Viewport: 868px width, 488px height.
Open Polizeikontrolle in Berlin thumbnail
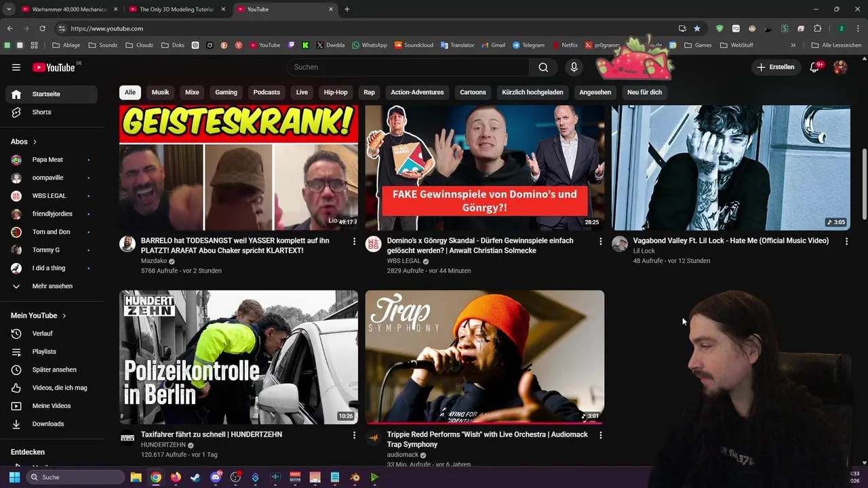tap(239, 357)
